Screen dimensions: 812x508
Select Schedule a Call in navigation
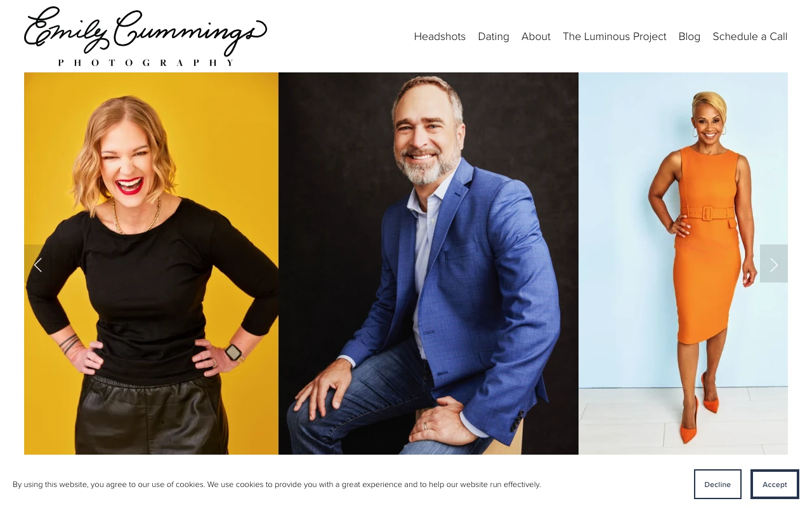(x=750, y=37)
